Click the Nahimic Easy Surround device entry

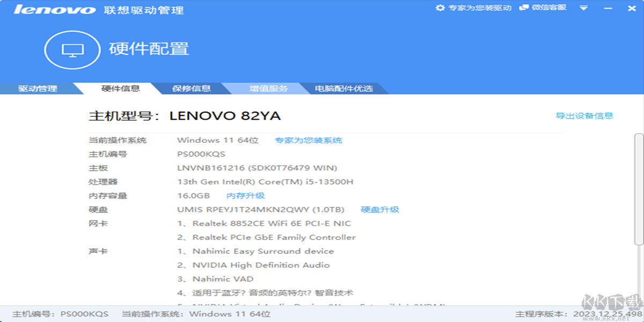(x=255, y=252)
